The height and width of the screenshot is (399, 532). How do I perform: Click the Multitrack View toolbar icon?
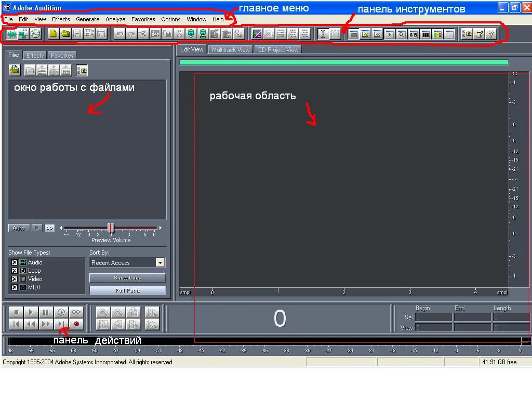(x=23, y=34)
